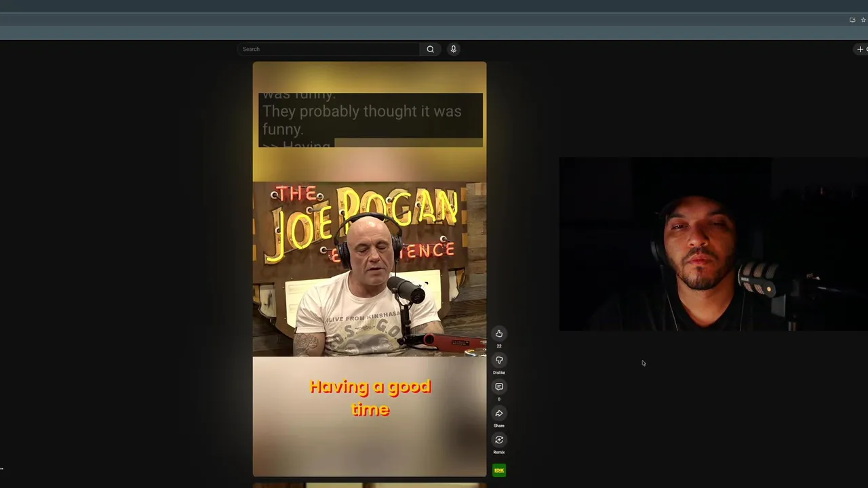Click the install app icon in address bar

coord(852,20)
